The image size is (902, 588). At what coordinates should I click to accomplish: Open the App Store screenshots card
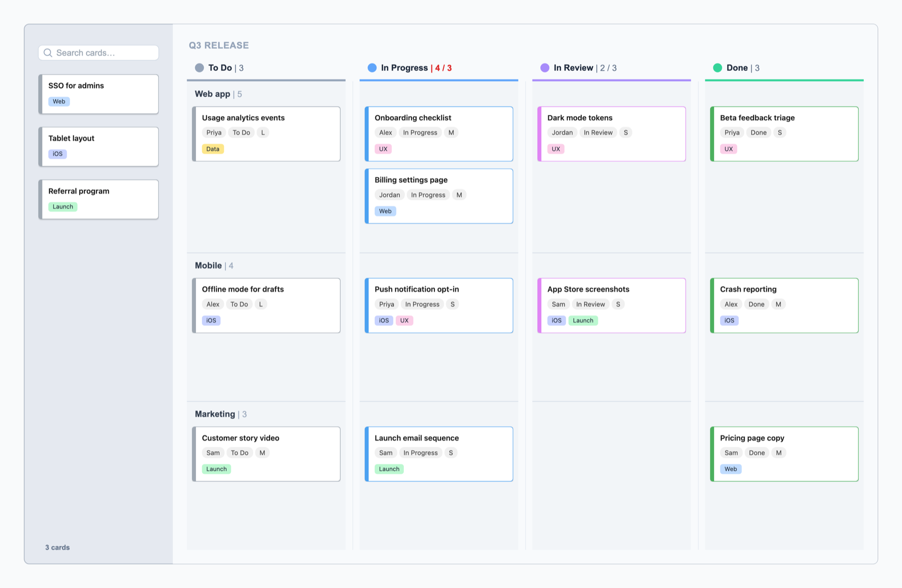(611, 306)
